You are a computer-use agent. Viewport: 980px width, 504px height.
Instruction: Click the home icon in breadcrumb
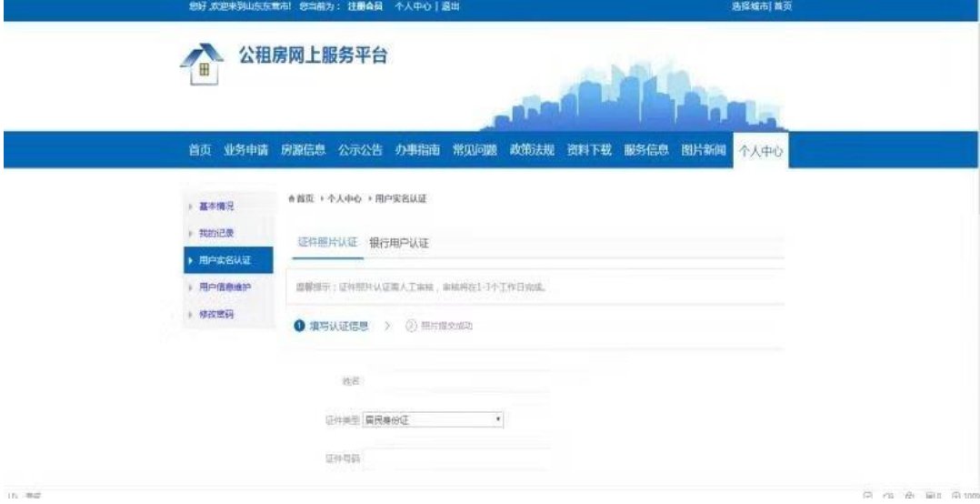pyautogui.click(x=291, y=197)
